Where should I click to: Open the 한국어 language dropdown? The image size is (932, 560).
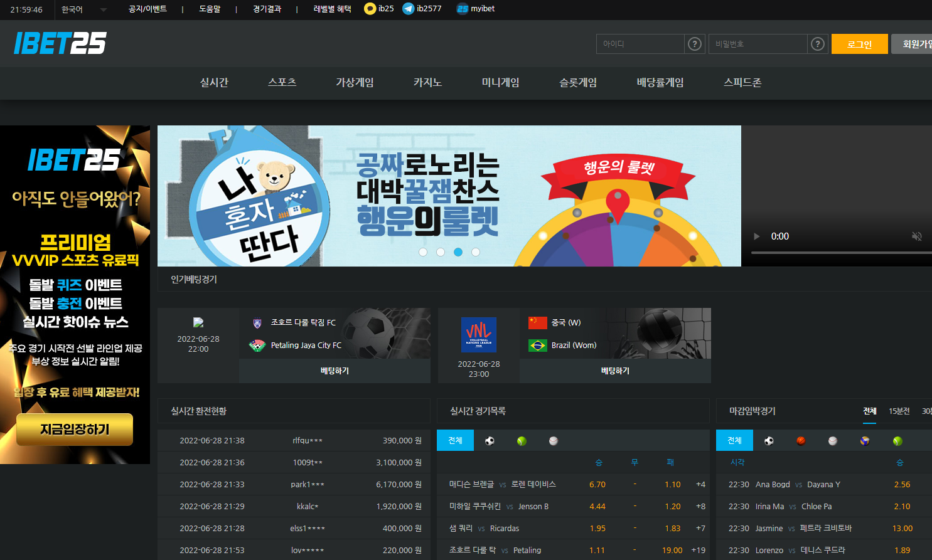[84, 9]
